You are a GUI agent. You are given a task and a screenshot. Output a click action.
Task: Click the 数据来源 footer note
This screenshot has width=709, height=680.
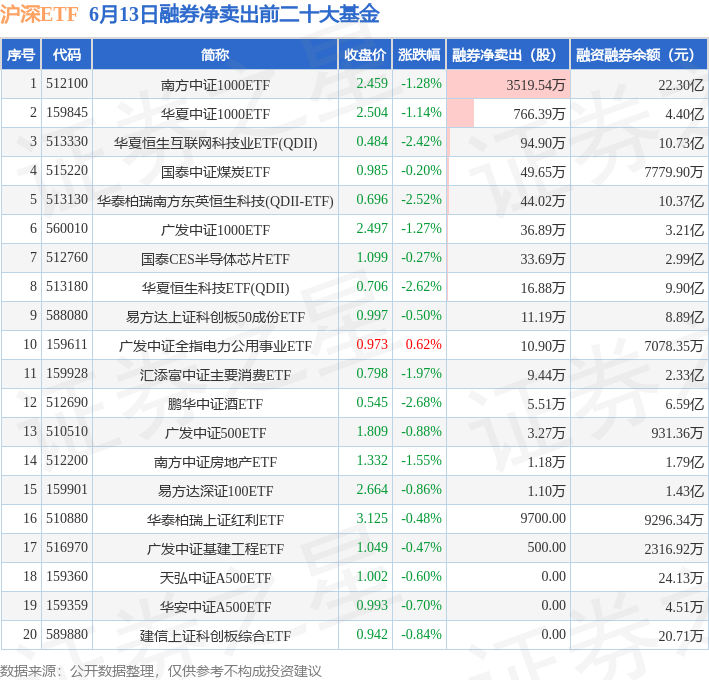tap(161, 671)
